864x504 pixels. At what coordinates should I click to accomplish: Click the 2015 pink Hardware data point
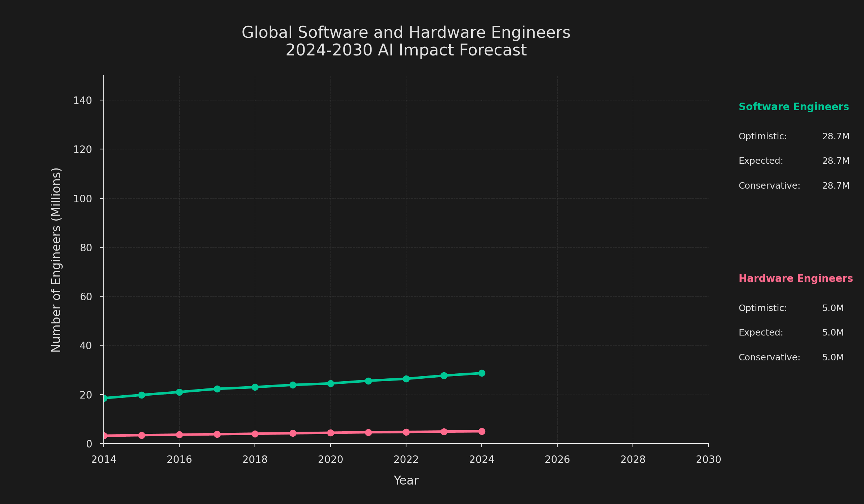point(141,435)
